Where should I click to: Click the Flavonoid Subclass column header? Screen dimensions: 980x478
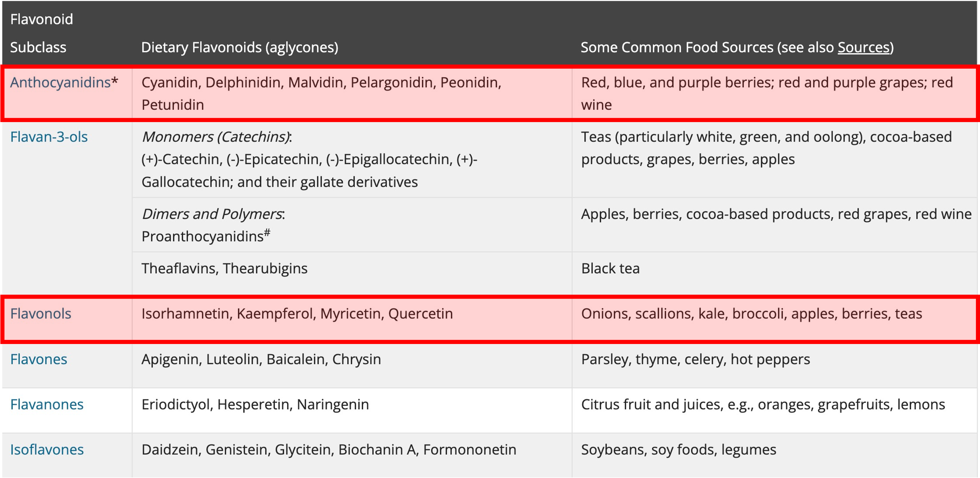(x=41, y=34)
